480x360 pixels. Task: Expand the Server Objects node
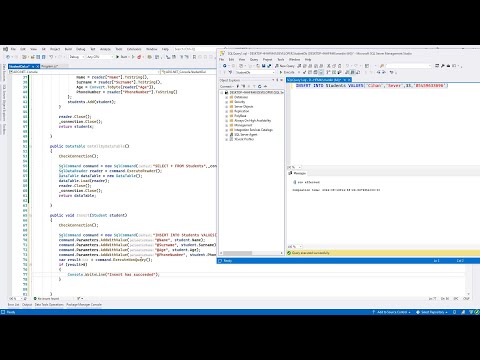[227, 107]
